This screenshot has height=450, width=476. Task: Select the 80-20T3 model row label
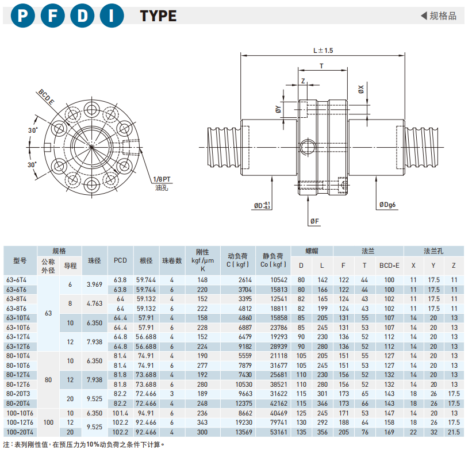pyautogui.click(x=20, y=394)
